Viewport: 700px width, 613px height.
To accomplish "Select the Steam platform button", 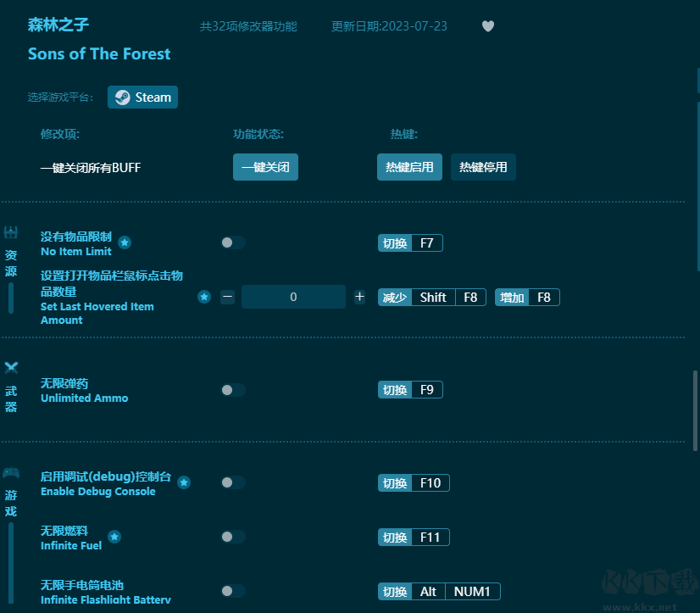I will [143, 97].
